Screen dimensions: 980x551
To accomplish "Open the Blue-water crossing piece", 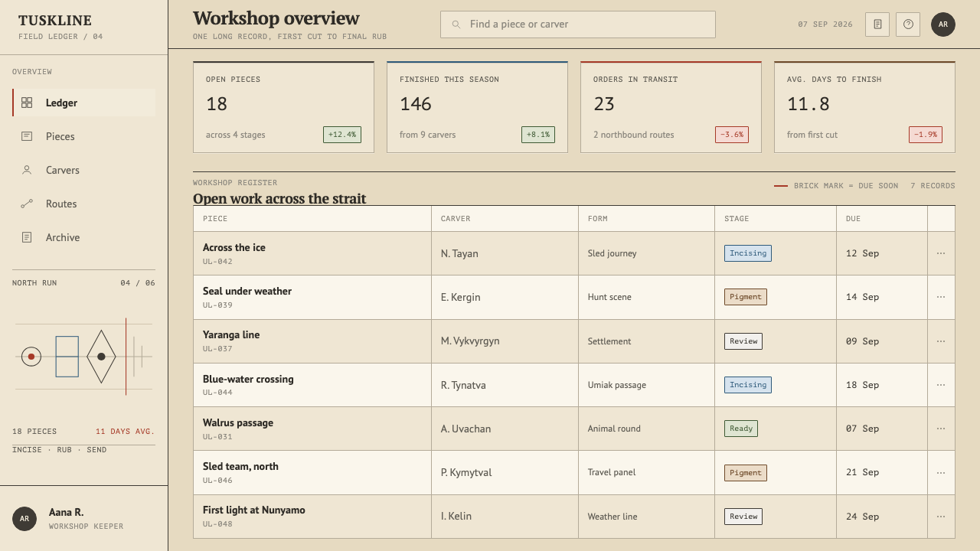I will coord(248,379).
